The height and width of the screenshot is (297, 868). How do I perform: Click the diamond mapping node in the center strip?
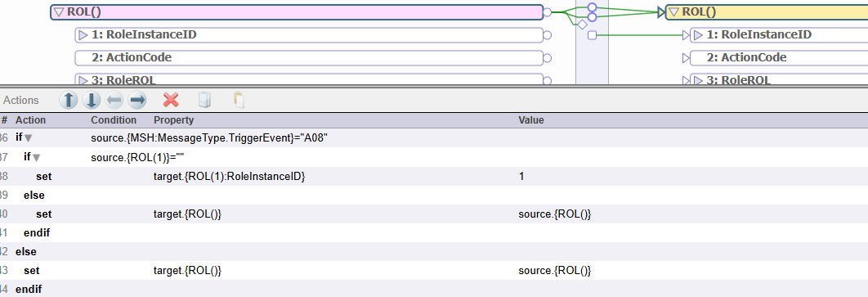(582, 25)
